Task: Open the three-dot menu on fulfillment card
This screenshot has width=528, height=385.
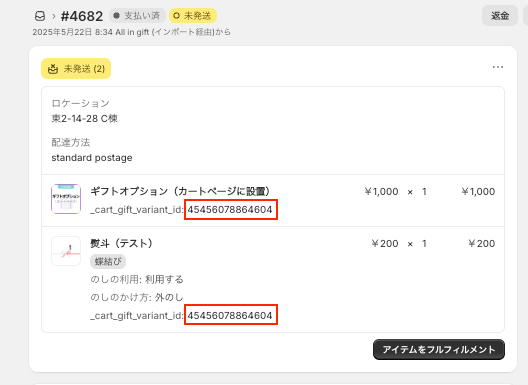Action: 498,67
